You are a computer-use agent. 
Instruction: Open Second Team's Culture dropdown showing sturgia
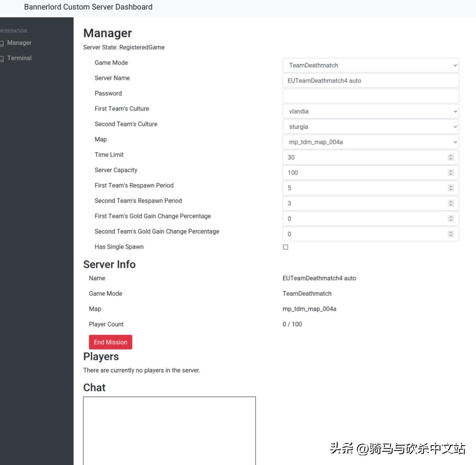pos(370,126)
